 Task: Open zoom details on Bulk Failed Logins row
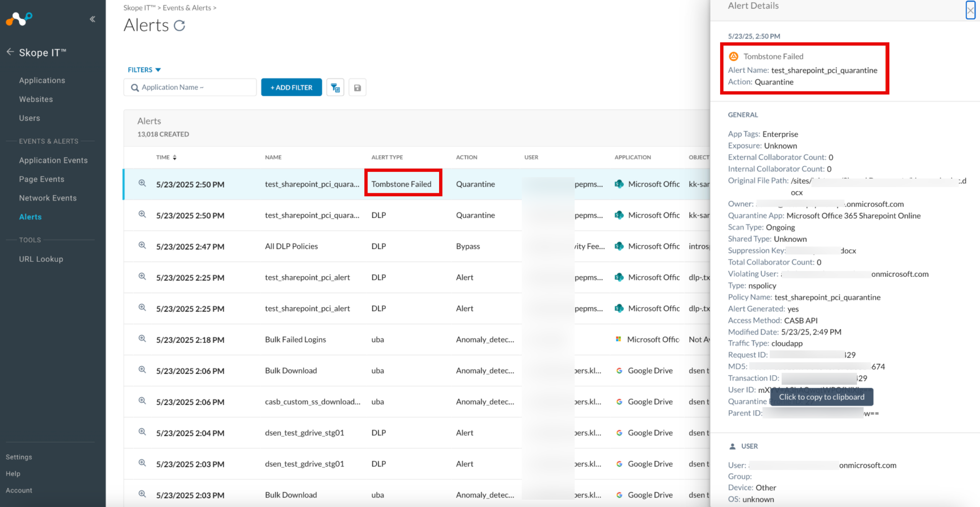[x=142, y=338]
